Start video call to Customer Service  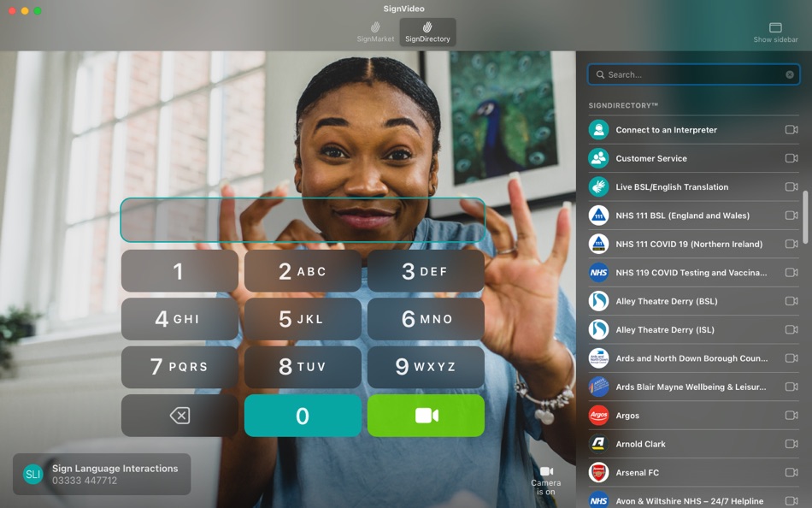791,158
